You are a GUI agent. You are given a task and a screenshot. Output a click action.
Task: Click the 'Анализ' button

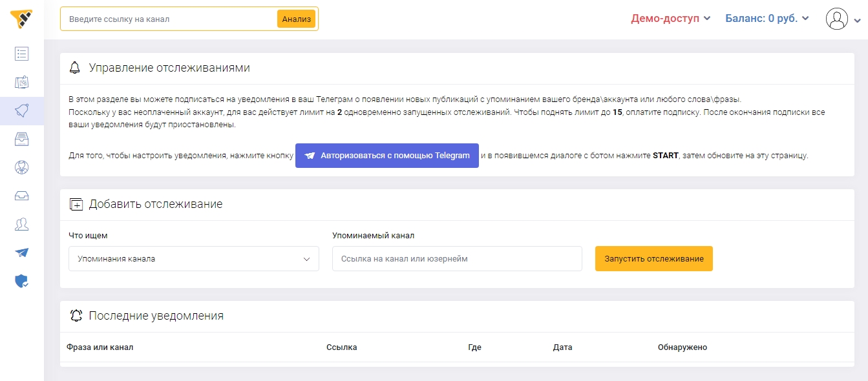pyautogui.click(x=295, y=19)
